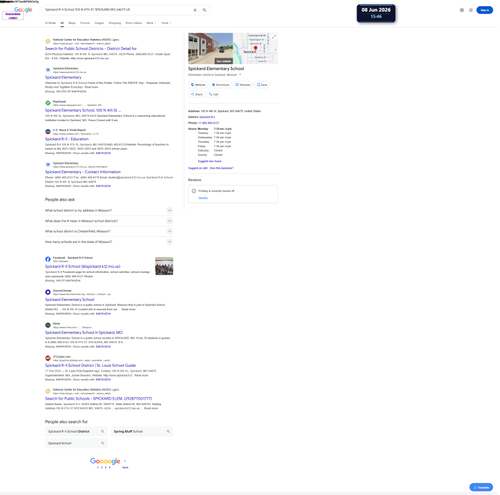
Task: Open the school building street photo
Action: (x=210, y=48)
